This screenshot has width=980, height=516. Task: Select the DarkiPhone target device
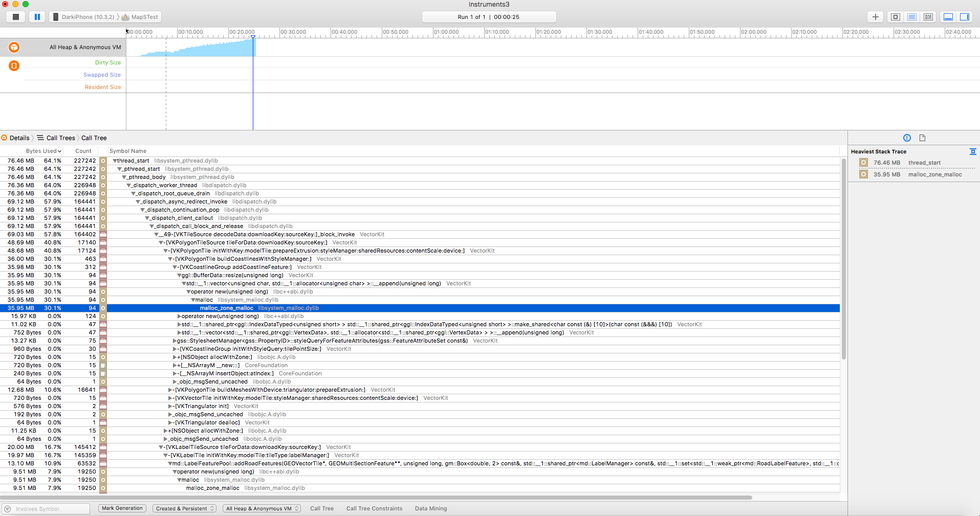pyautogui.click(x=84, y=17)
